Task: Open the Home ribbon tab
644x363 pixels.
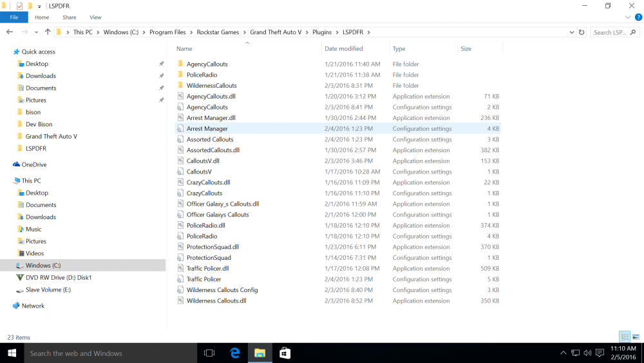Action: [42, 17]
